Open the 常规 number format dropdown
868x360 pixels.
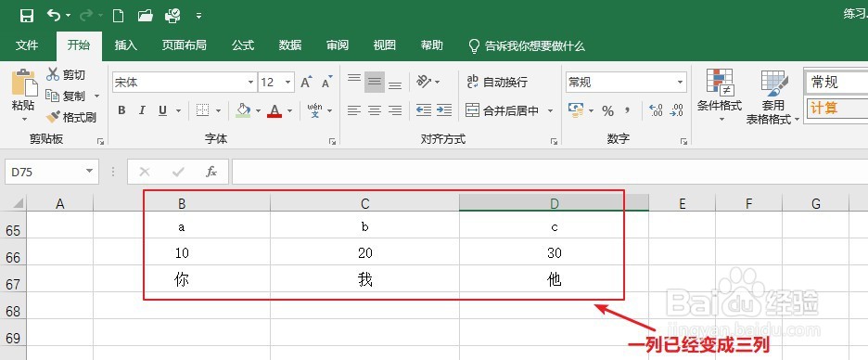[x=681, y=83]
